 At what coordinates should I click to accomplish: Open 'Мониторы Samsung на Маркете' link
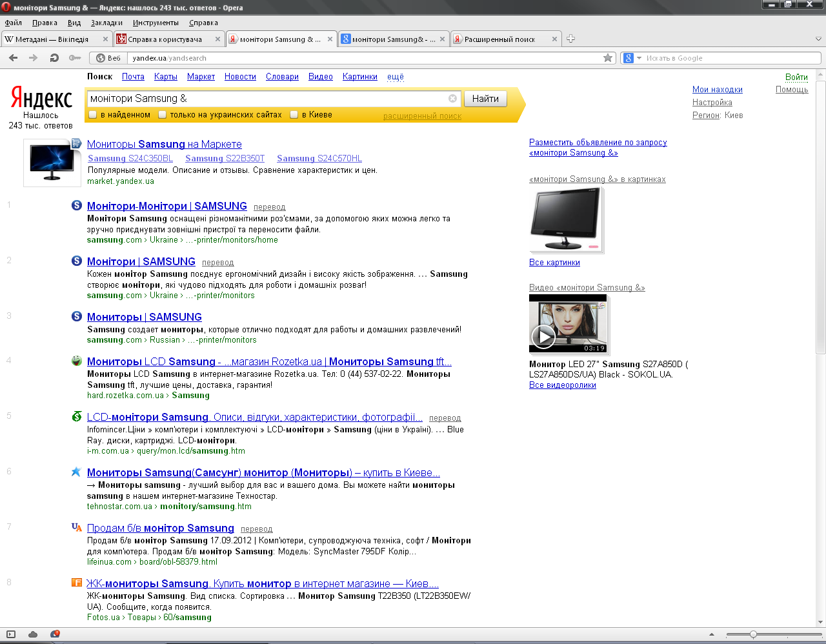(x=165, y=144)
